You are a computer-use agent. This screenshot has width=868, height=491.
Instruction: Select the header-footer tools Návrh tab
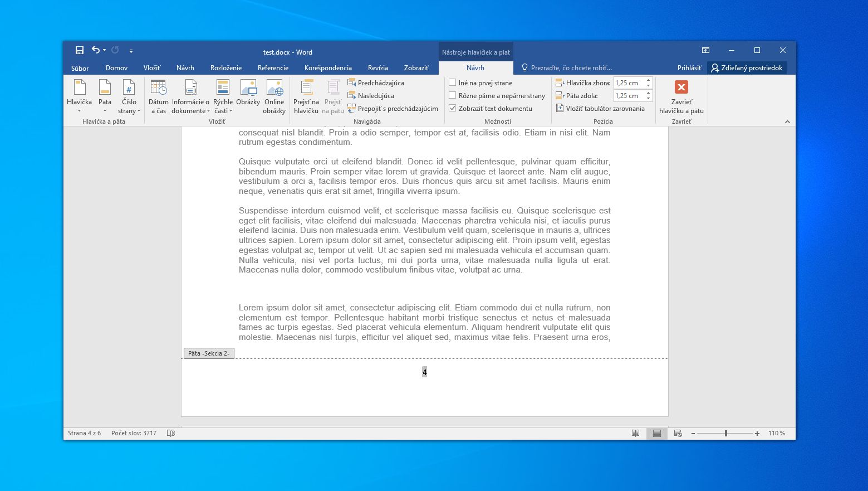475,68
